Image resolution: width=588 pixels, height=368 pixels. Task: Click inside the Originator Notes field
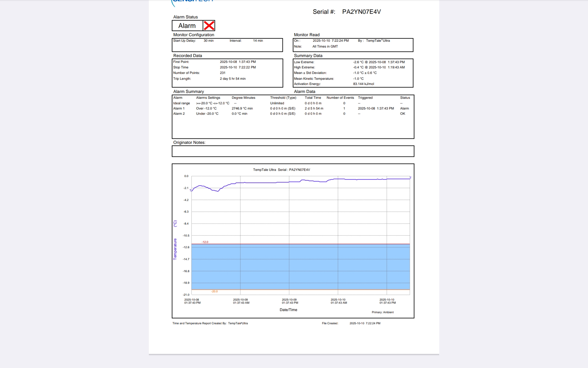(293, 151)
